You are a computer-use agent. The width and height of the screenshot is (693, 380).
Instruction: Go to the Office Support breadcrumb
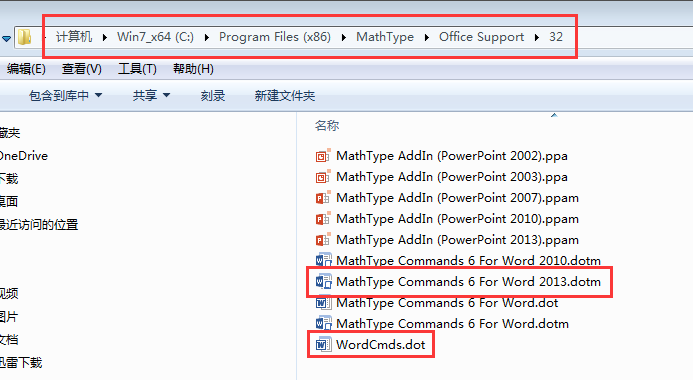click(x=481, y=37)
